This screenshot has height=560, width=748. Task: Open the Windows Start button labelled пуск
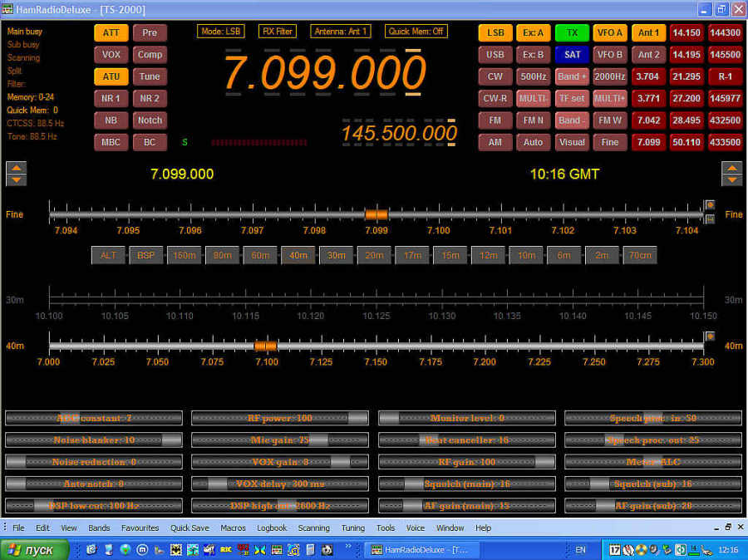click(34, 550)
